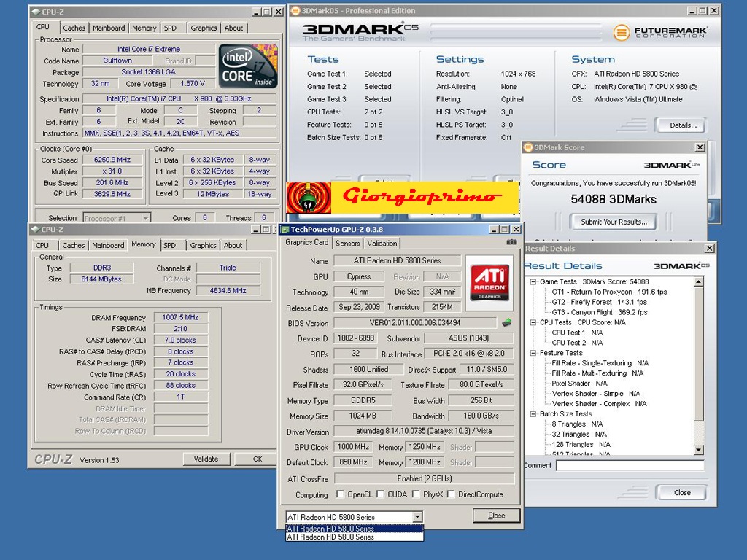Switch to Sensors tab in GPU-Z
This screenshot has height=560, width=747.
[x=348, y=244]
